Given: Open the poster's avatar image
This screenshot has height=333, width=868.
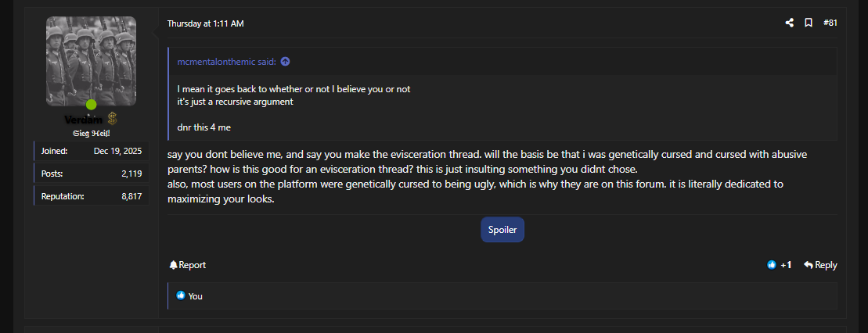Looking at the screenshot, I should tap(91, 61).
